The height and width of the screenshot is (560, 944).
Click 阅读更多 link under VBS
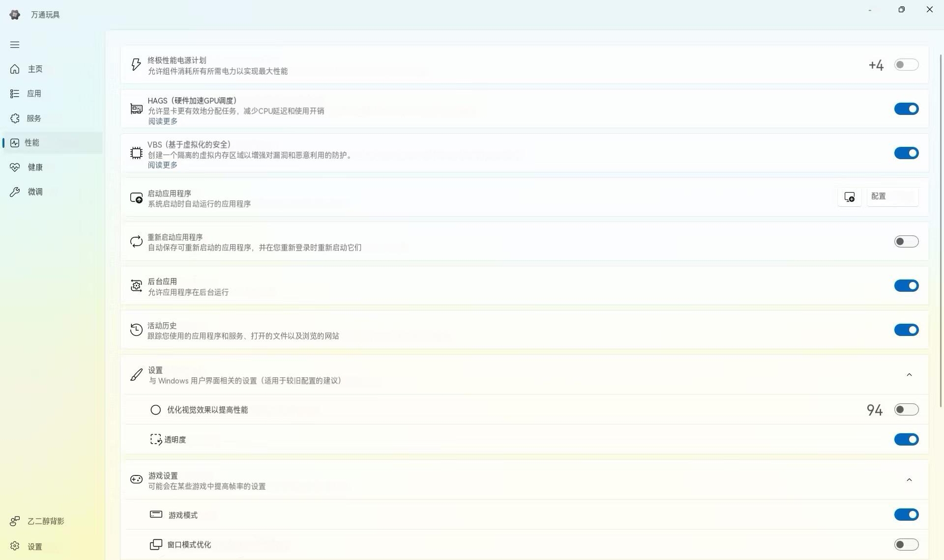coord(163,165)
